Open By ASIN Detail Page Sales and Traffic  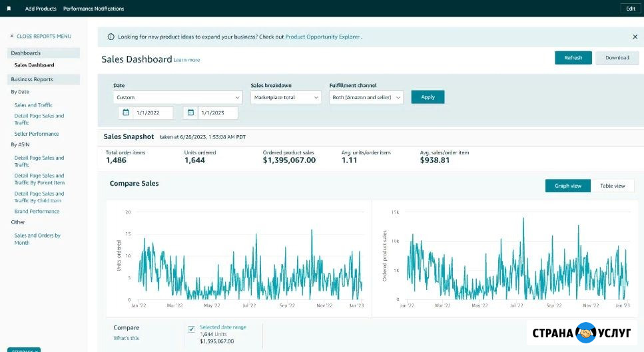[x=39, y=161]
